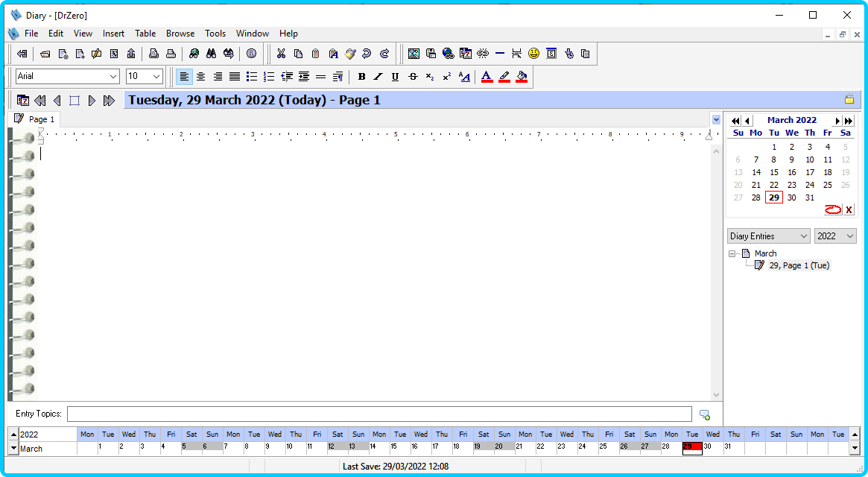Increase paragraph indent
868x477 pixels.
coord(304,77)
